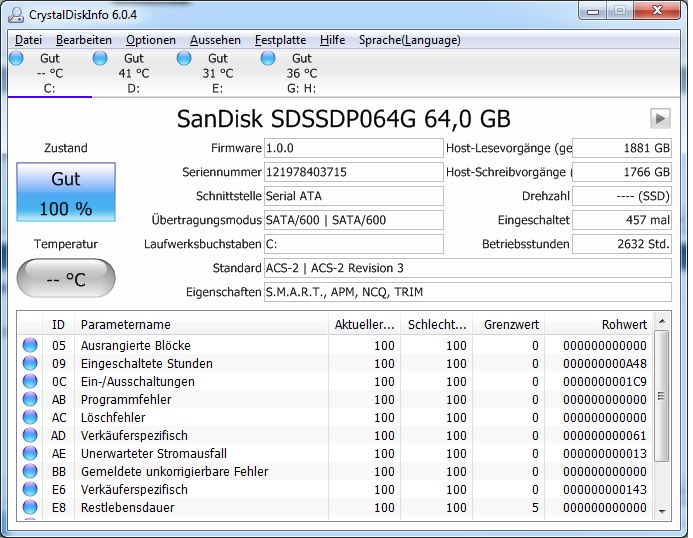Open the Sprache(Language) menu

(x=409, y=40)
